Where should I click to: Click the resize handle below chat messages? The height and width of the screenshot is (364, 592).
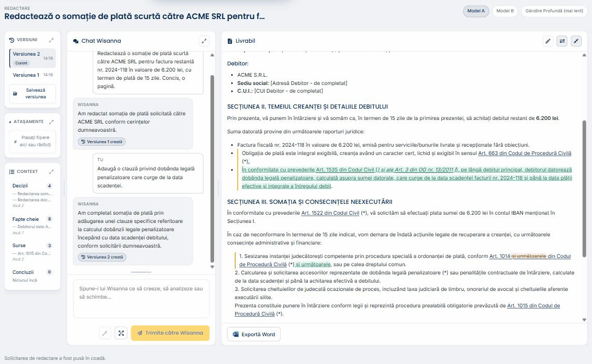coord(141,272)
